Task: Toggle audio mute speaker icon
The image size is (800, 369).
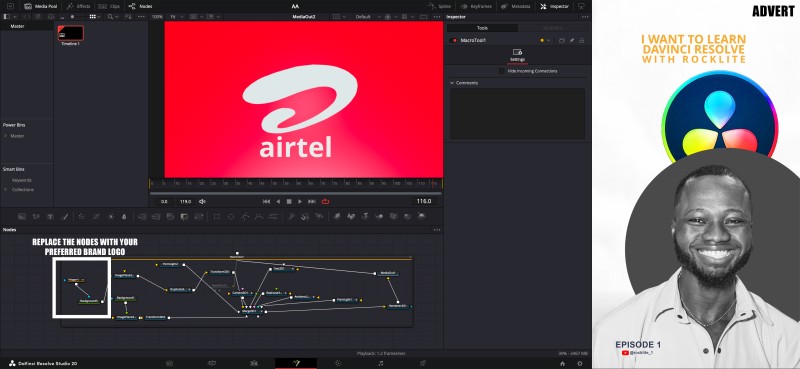Action: tap(202, 202)
